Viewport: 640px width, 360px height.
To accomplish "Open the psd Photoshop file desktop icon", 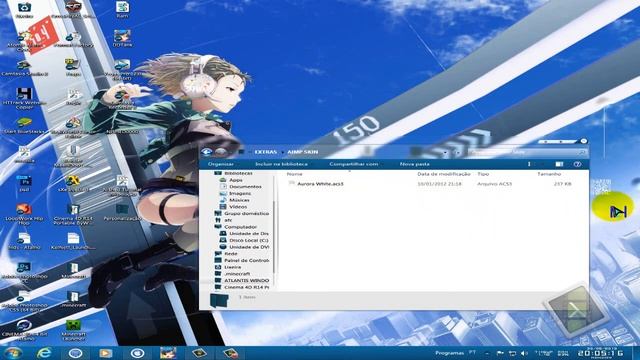I will pos(24,184).
